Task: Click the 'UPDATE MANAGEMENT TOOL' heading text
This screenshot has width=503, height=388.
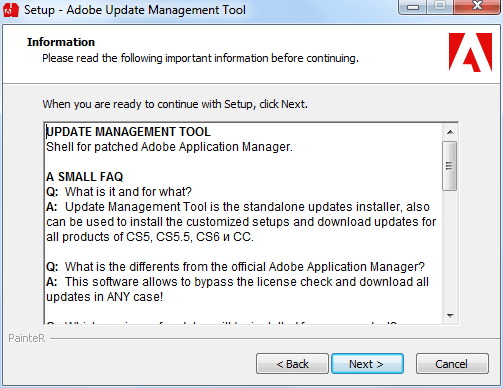Action: 128,132
